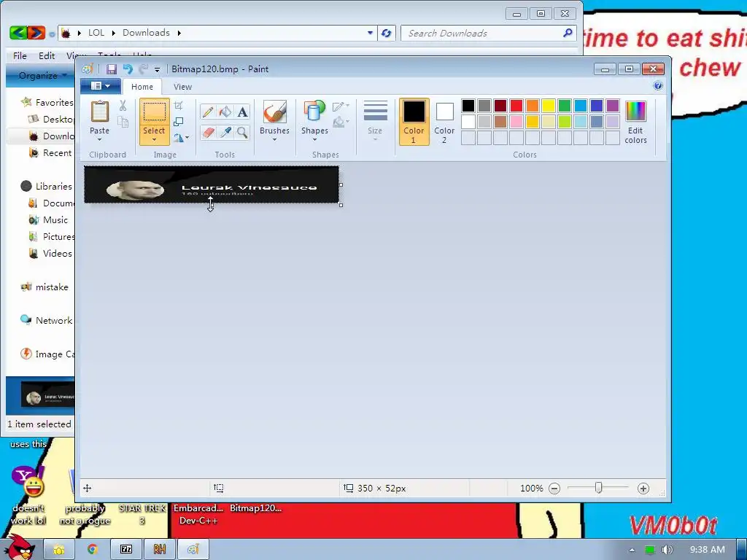Image resolution: width=747 pixels, height=560 pixels.
Task: Switch to the Home ribbon tab
Action: 142,87
